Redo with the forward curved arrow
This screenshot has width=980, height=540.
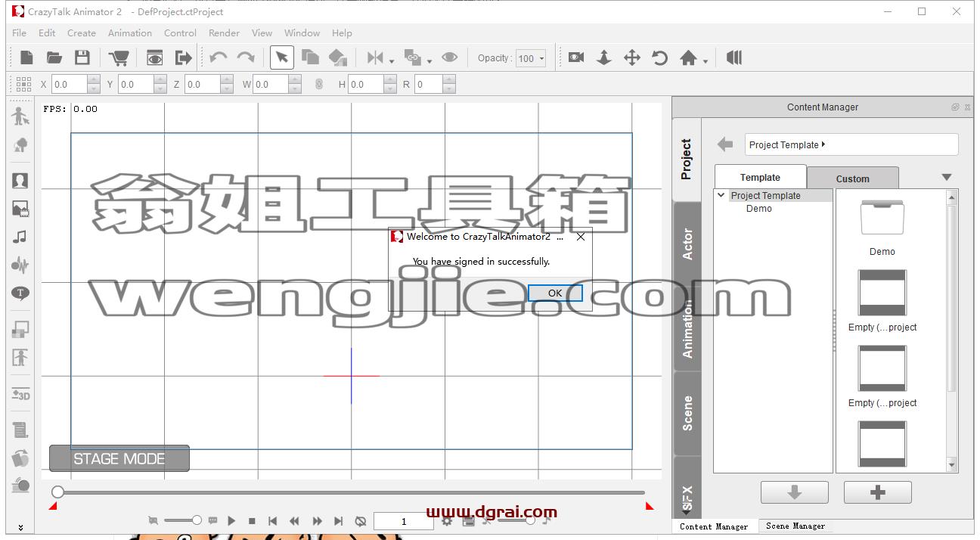point(246,57)
